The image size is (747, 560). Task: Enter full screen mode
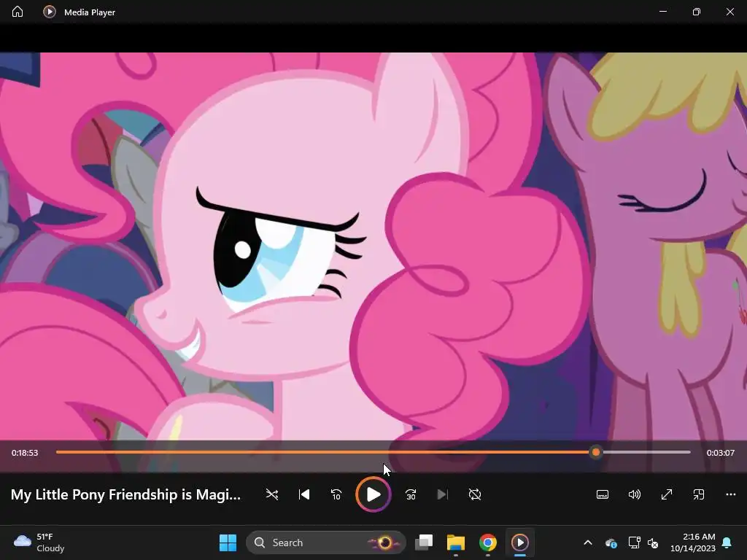click(x=667, y=494)
